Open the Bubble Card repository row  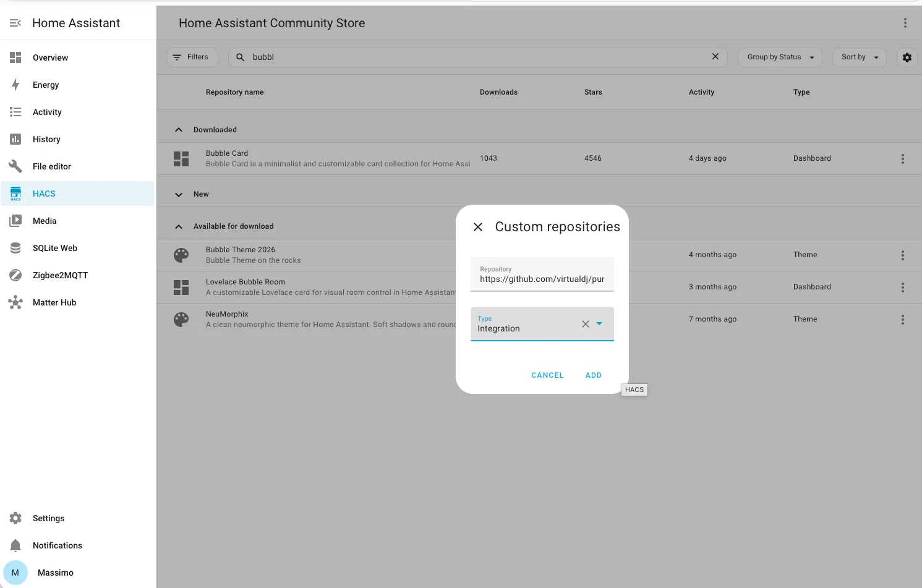539,159
